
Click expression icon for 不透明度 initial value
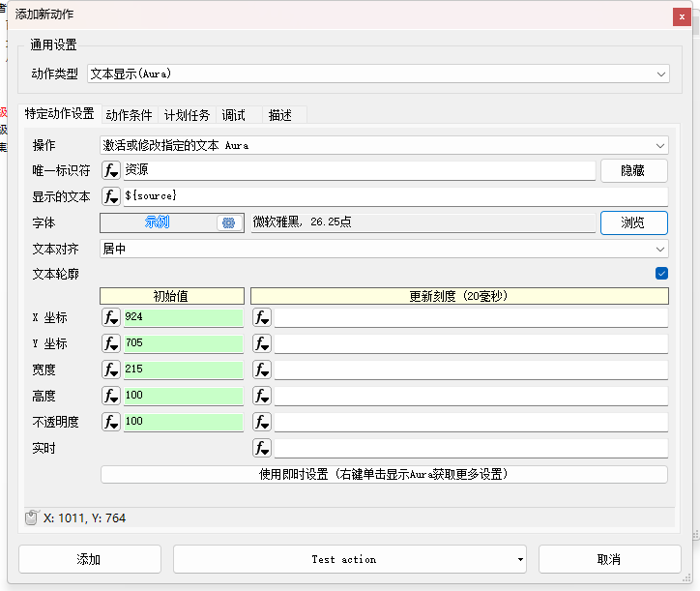pos(111,423)
